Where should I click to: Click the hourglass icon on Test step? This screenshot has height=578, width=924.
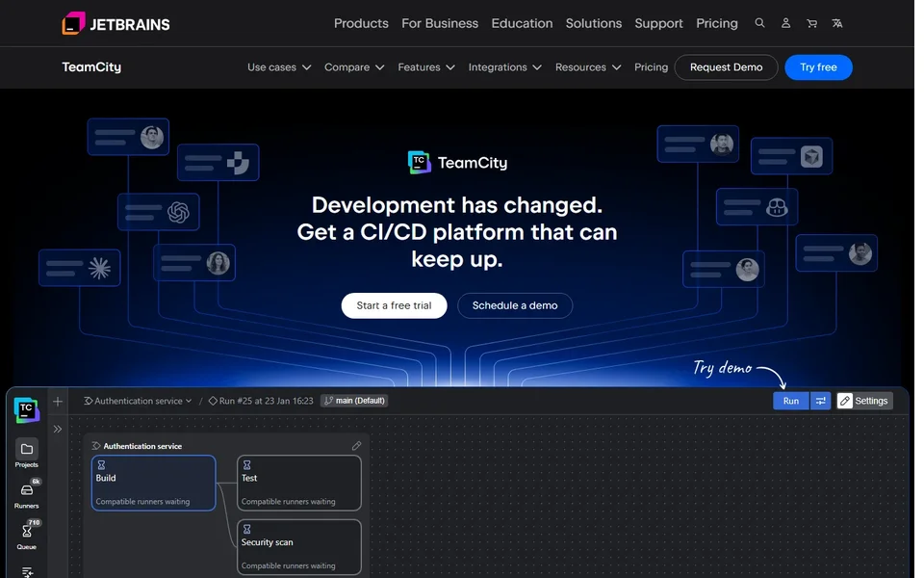click(x=247, y=464)
